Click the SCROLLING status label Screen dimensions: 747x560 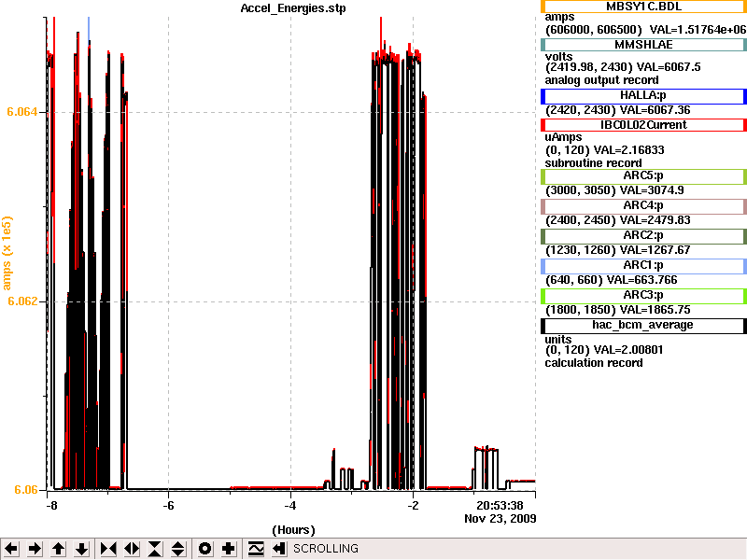326,549
